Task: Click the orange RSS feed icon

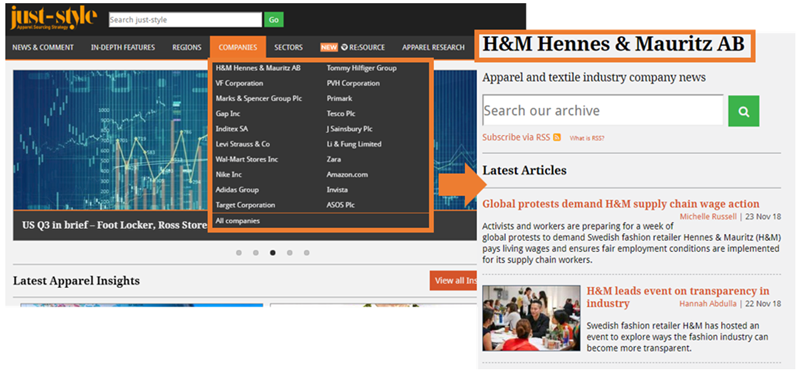Action: tap(557, 137)
